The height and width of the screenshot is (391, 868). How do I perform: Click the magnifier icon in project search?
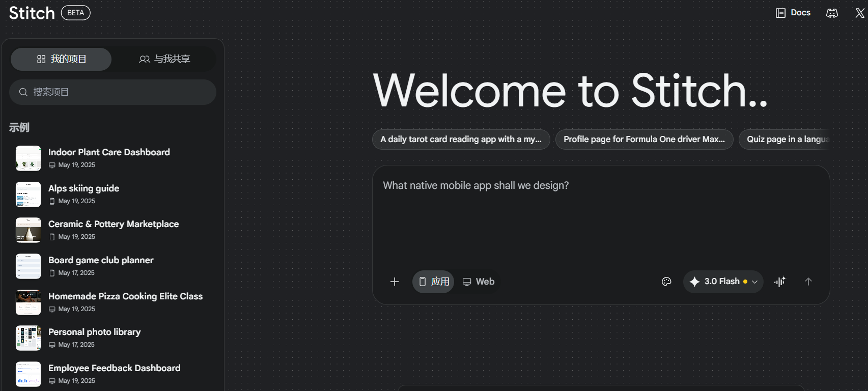[23, 92]
